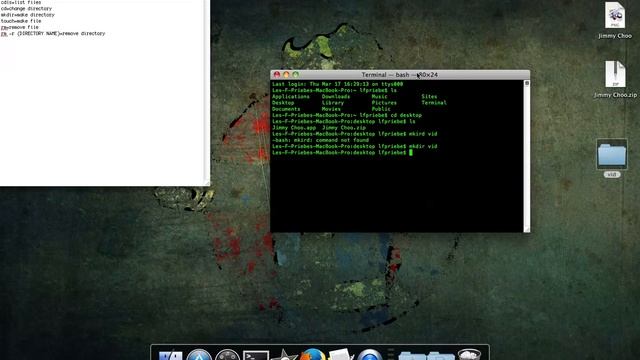Click 'Applications' in the Terminal listing

(291, 97)
